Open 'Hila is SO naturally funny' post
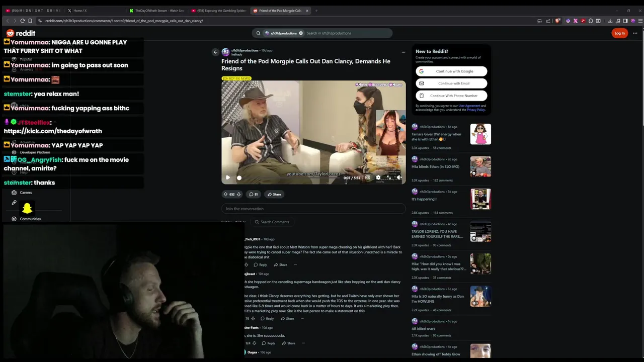The height and width of the screenshot is (362, 644). [x=438, y=299]
